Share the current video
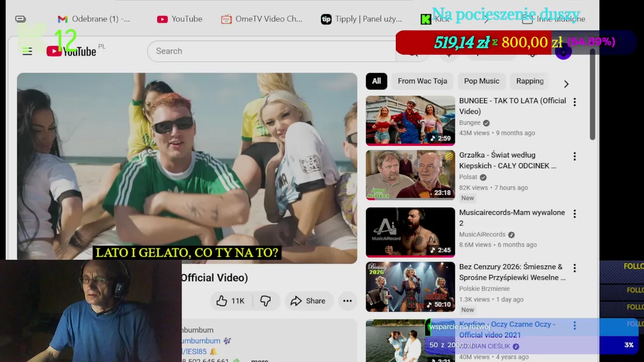The image size is (644, 362). [308, 301]
